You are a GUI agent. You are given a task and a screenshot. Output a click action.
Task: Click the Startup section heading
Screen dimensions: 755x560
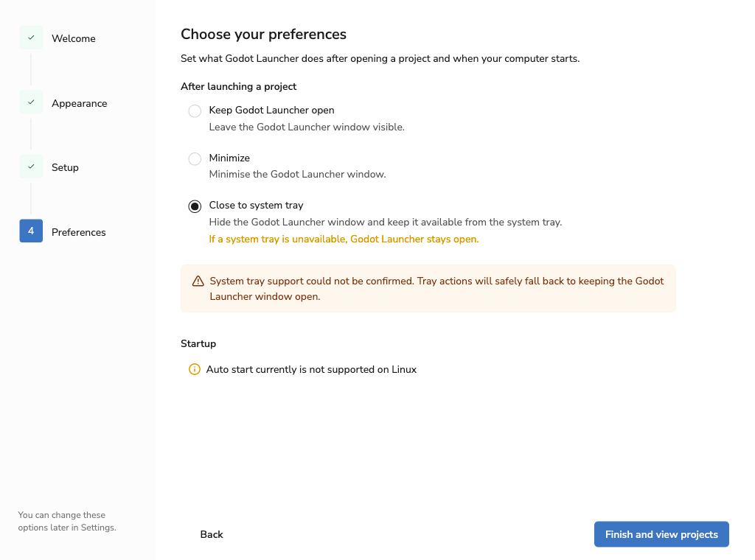pos(198,344)
